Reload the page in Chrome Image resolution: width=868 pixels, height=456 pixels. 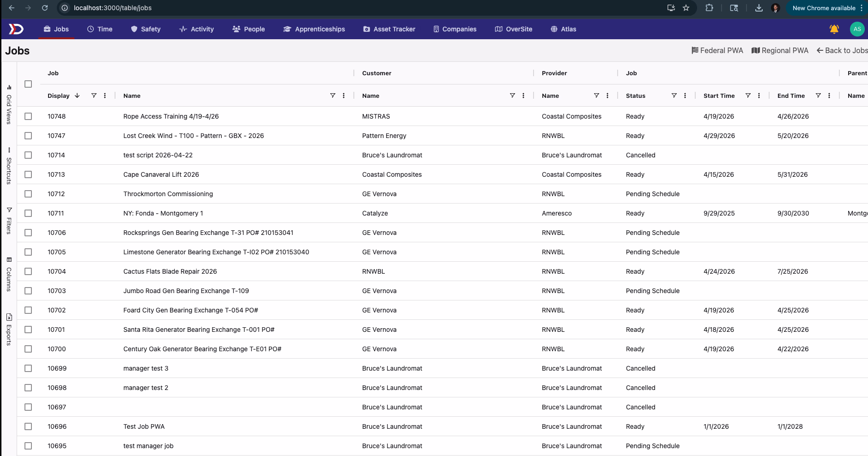coord(45,8)
